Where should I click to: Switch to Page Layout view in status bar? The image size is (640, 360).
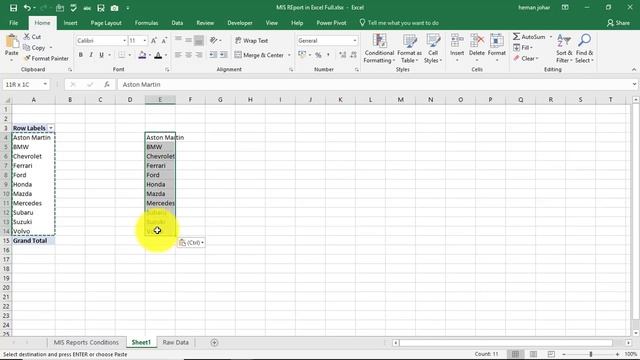(x=533, y=354)
